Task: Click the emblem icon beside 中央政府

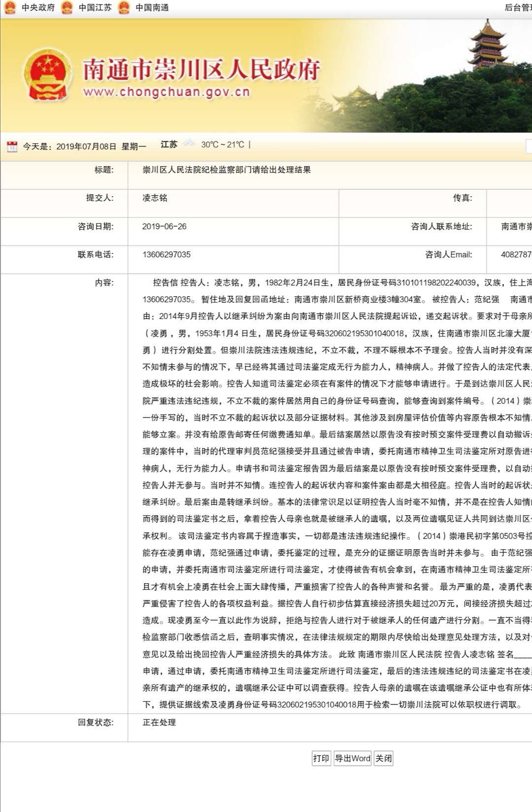Action: [10, 7]
